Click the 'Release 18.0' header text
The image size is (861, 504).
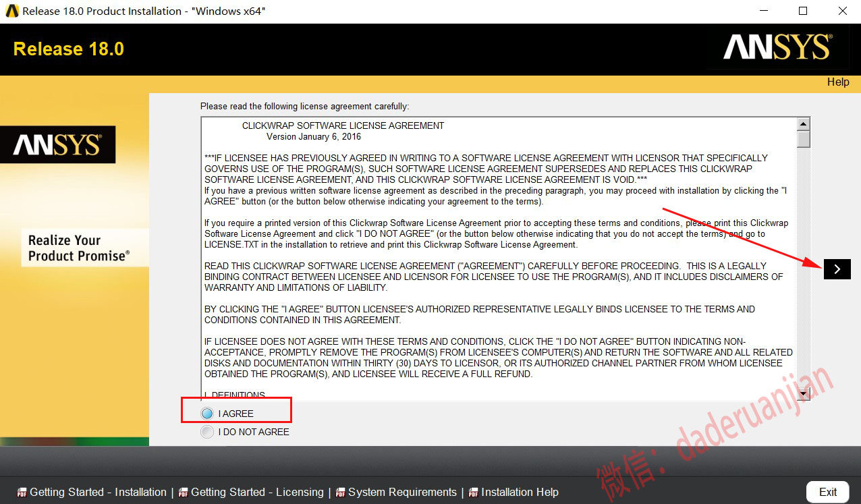point(69,49)
